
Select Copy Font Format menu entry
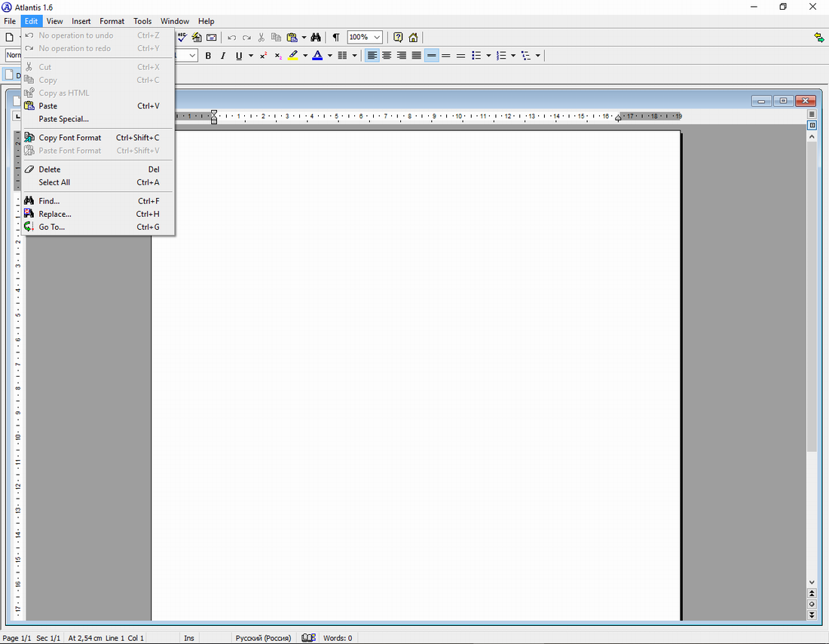point(98,137)
